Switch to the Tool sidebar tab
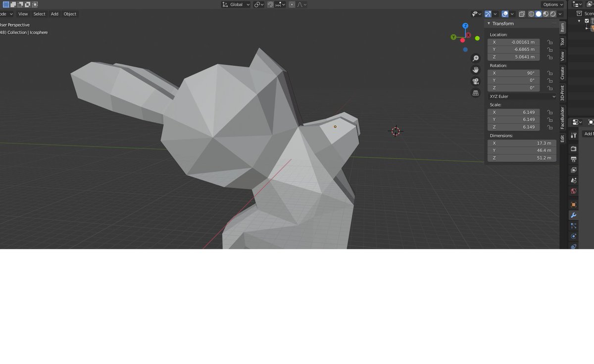Image resolution: width=594 pixels, height=364 pixels. (562, 42)
